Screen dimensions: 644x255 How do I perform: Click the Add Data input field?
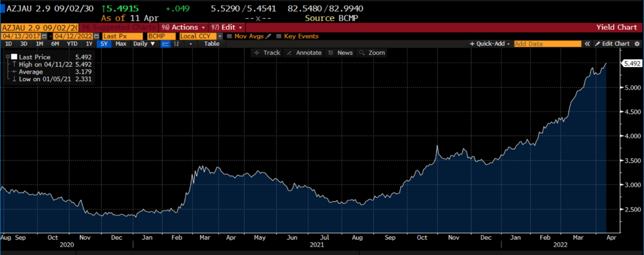coord(547,44)
